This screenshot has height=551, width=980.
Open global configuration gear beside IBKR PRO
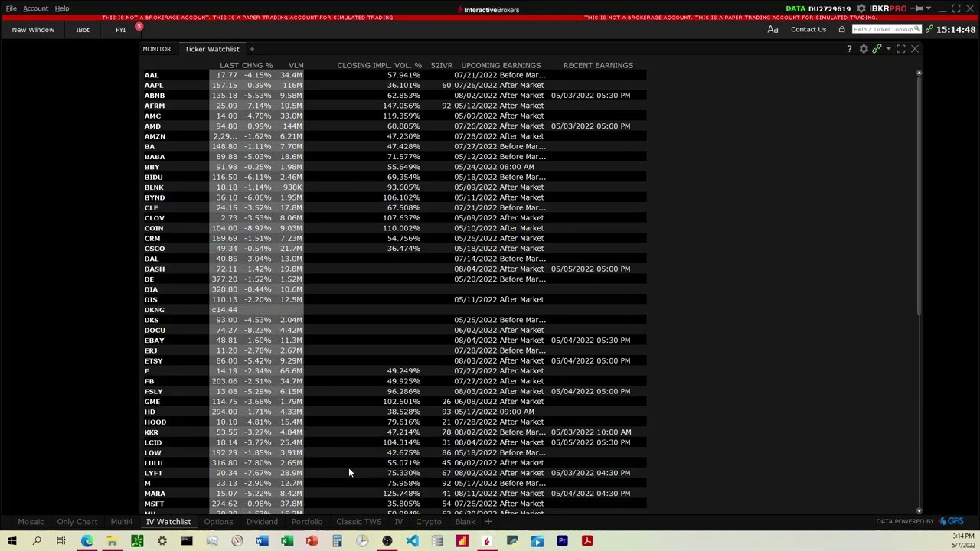(861, 8)
